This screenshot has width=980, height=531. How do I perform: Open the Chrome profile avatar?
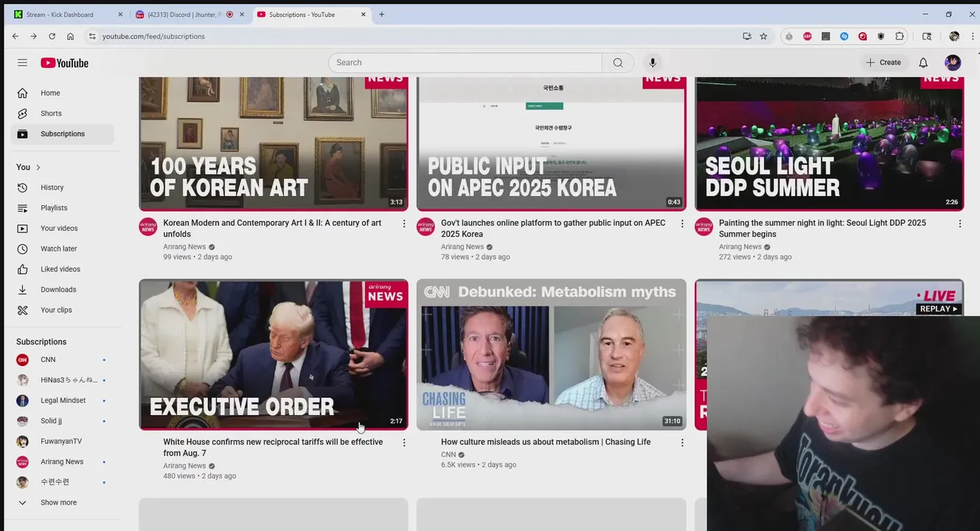coord(954,36)
